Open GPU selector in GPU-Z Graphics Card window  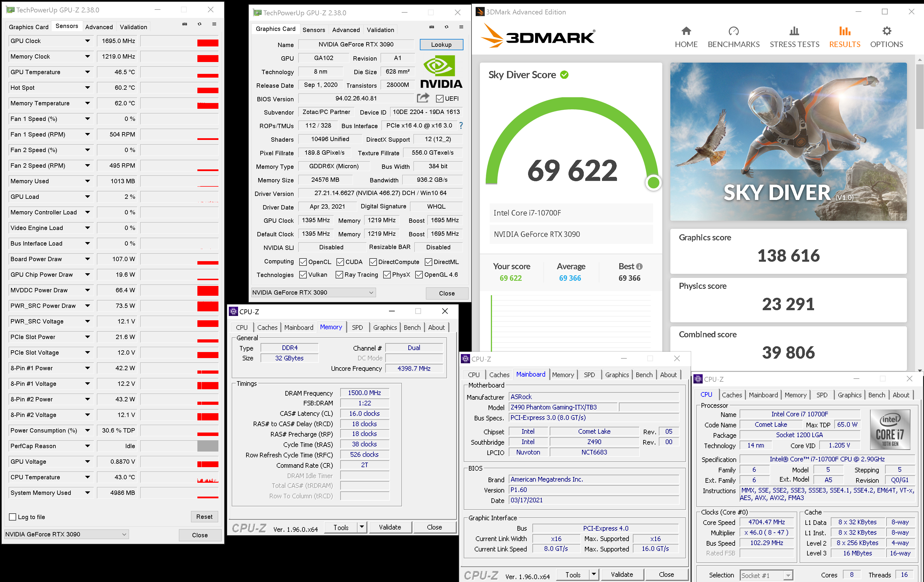313,292
